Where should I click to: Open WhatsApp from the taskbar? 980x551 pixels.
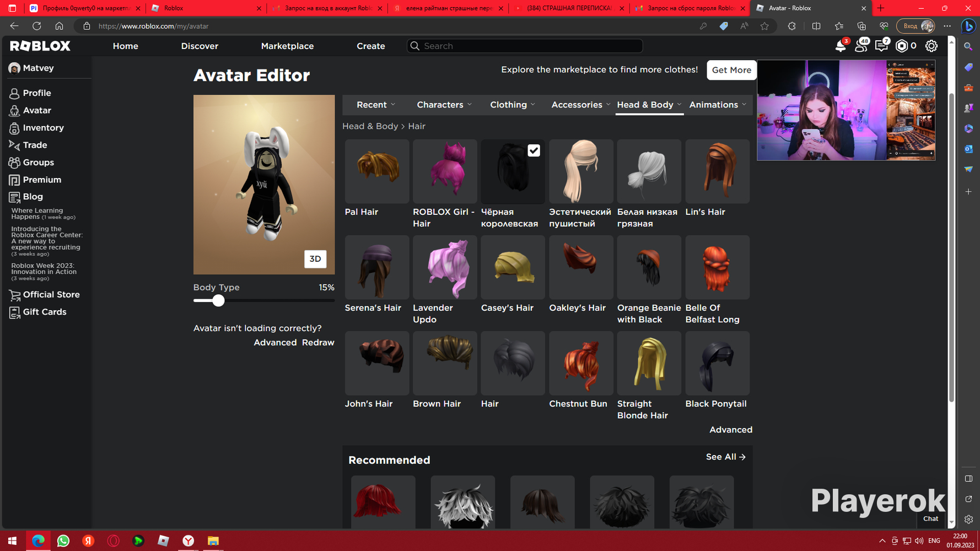[x=63, y=541]
